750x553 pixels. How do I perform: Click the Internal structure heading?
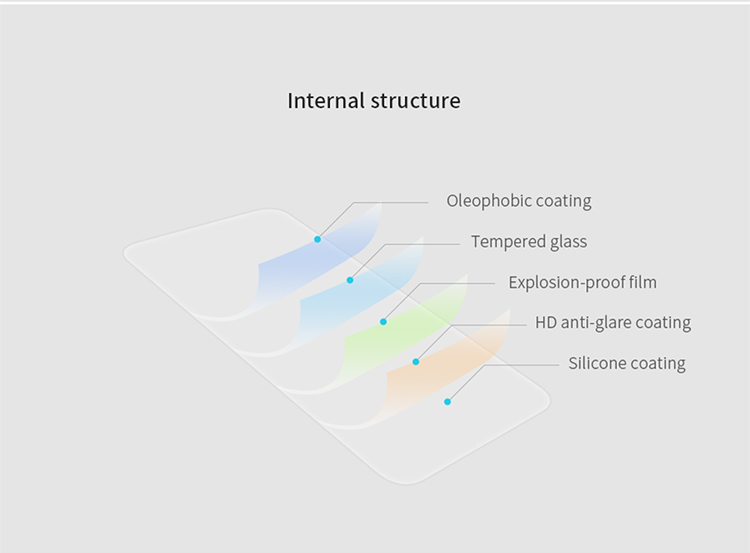point(374,100)
